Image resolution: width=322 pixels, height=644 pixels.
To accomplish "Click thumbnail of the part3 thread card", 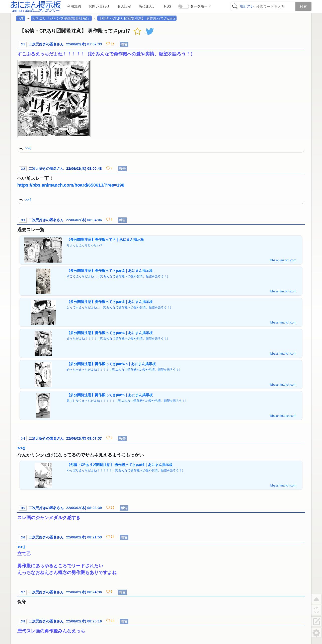I will 43,312.
